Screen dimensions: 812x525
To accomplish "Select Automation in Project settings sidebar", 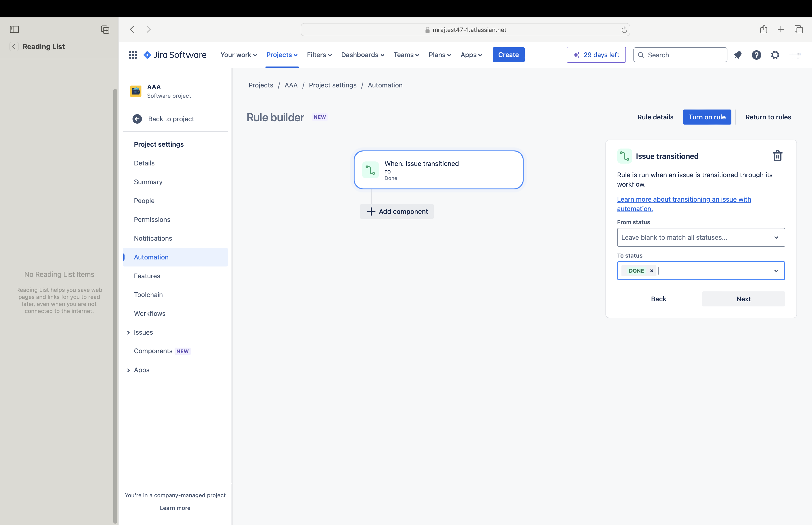I will tap(151, 257).
